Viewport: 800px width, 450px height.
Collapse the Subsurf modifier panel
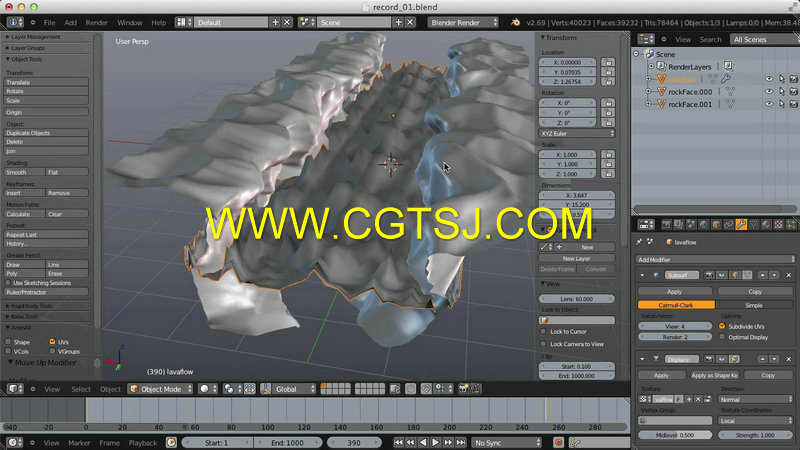coord(642,276)
